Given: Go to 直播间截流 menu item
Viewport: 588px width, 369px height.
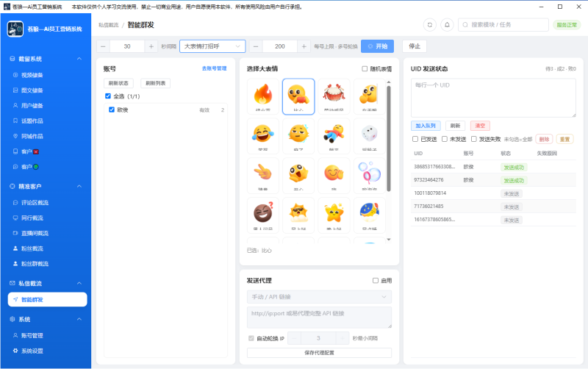Looking at the screenshot, I should [x=35, y=233].
